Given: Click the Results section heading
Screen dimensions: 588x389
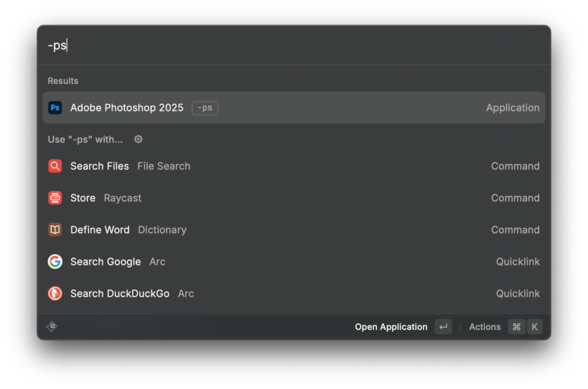Looking at the screenshot, I should point(63,80).
